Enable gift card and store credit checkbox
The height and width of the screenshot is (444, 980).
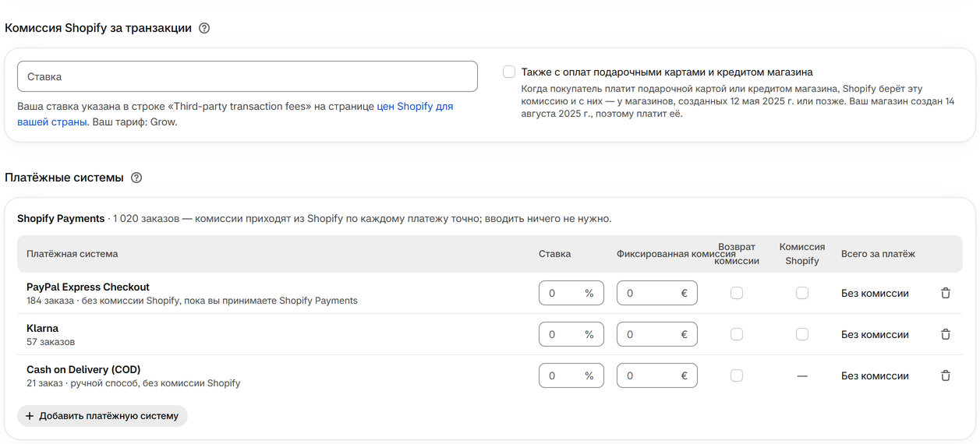click(509, 72)
